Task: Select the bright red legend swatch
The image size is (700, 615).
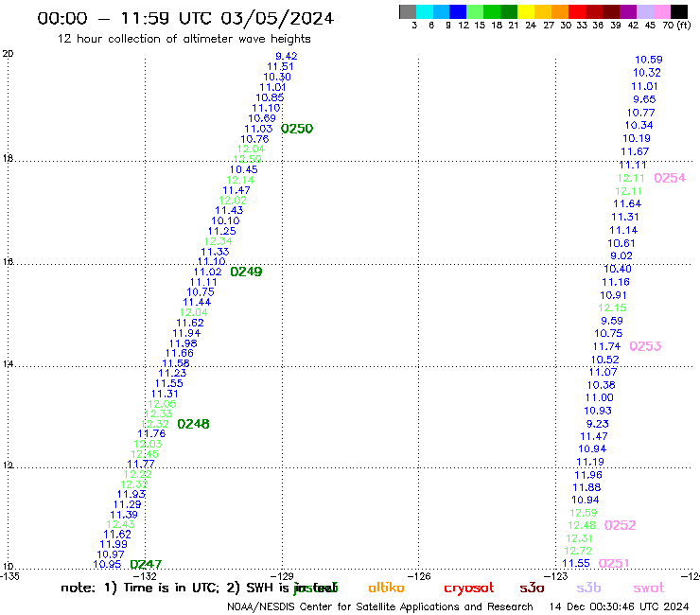Action: [x=577, y=11]
